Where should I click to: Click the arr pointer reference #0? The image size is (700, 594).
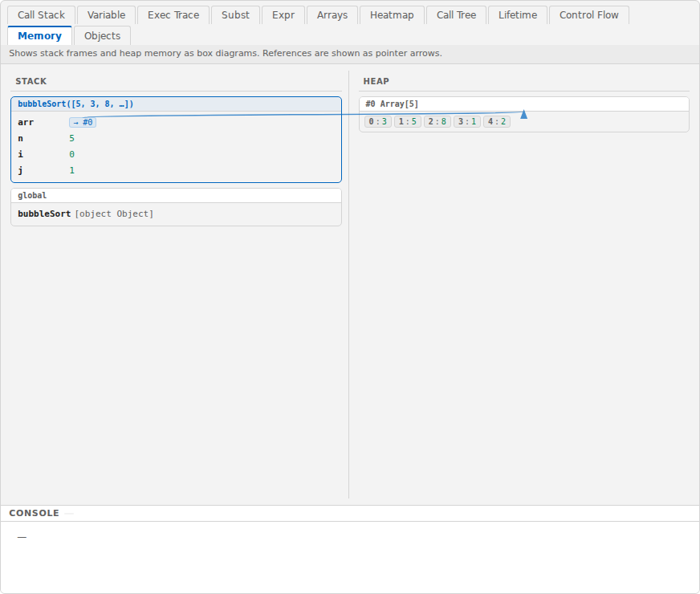coord(83,122)
